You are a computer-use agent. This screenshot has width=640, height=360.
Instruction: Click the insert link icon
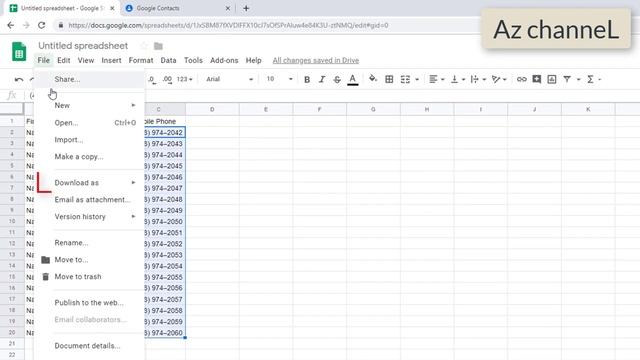521,79
